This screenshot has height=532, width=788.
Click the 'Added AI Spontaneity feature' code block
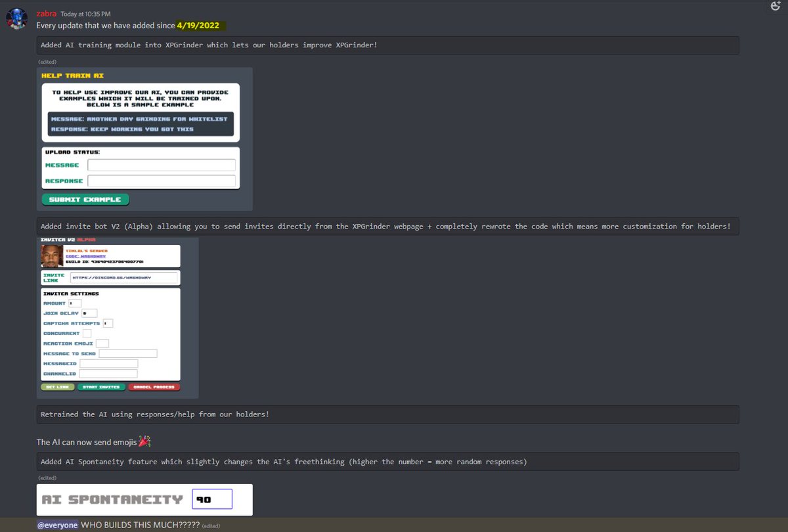click(387, 462)
